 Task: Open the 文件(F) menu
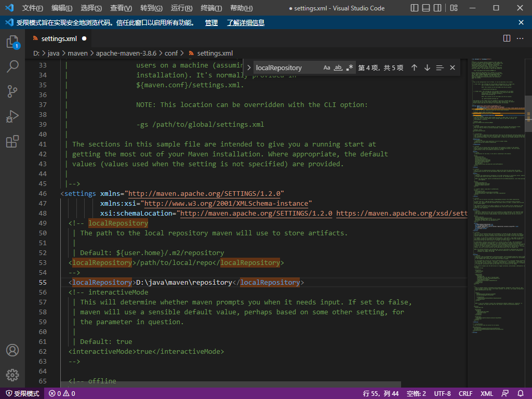point(33,8)
